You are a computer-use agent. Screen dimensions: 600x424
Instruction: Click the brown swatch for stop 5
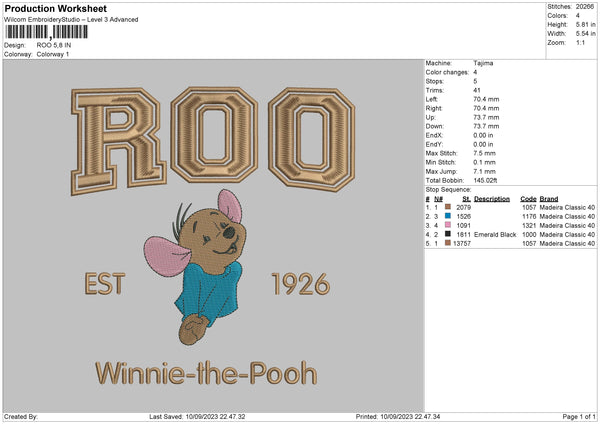(x=449, y=244)
